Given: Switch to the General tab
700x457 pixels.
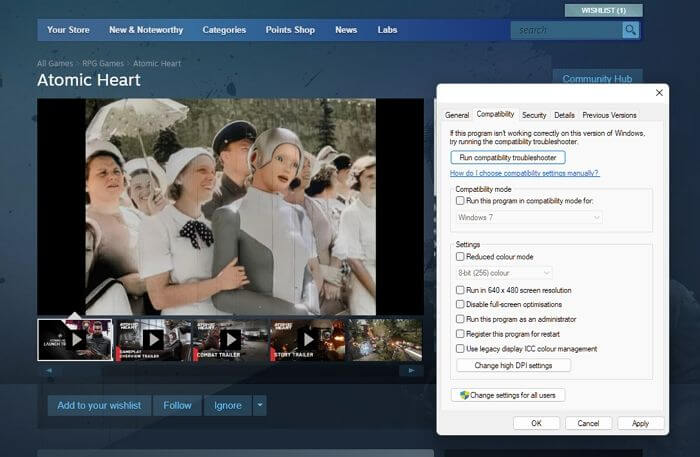Looking at the screenshot, I should click(457, 115).
